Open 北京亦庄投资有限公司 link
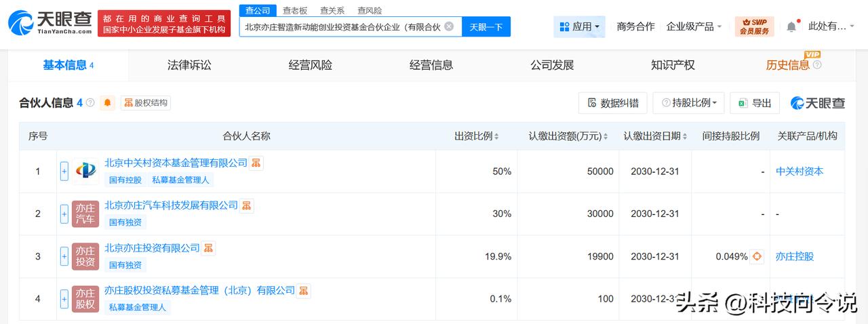868x324 pixels. coord(153,248)
